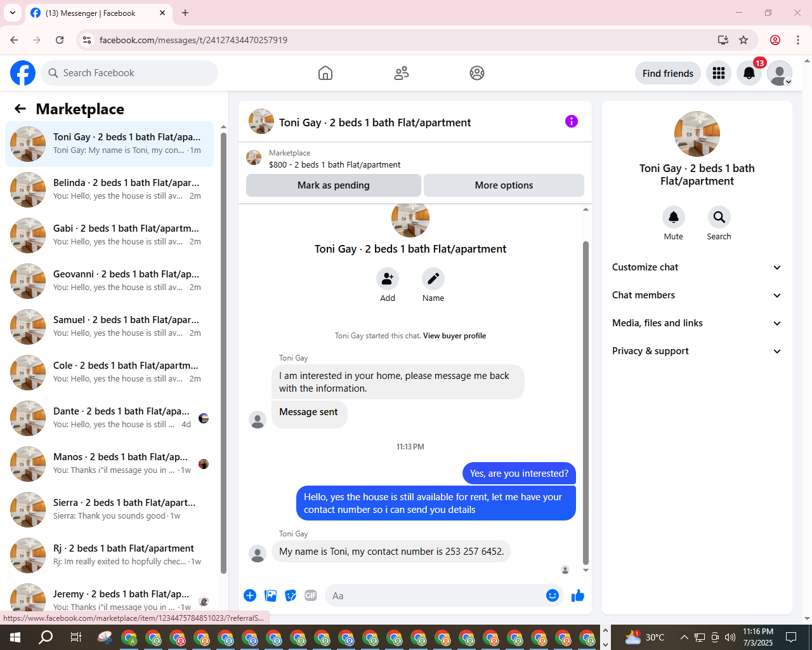Expand Customize chat section

[x=697, y=267]
